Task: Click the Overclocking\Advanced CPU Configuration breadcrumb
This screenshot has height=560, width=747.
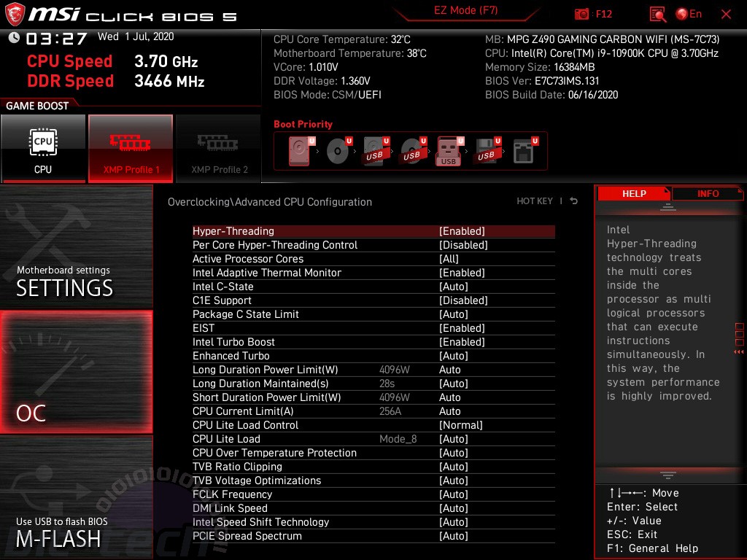Action: (270, 201)
